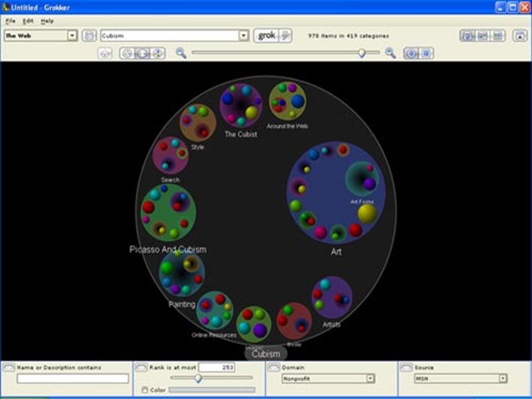Toggle the Source filter
532x399 pixels.
click(x=406, y=367)
